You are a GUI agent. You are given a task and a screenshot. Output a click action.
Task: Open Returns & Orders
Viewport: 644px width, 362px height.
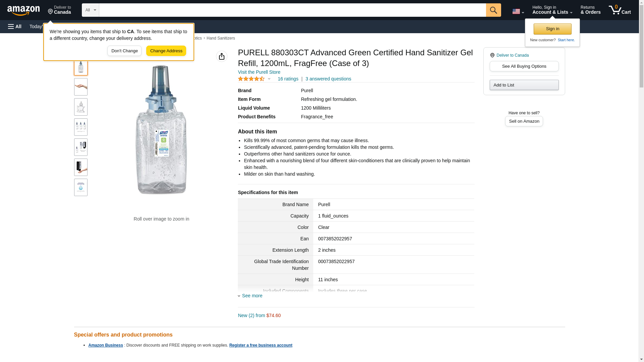coord(590,10)
